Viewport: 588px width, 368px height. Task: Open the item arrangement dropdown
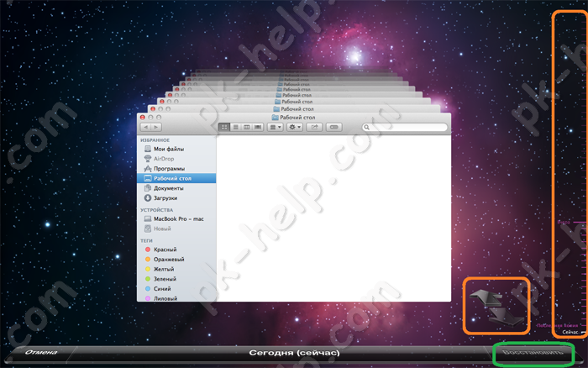[275, 128]
